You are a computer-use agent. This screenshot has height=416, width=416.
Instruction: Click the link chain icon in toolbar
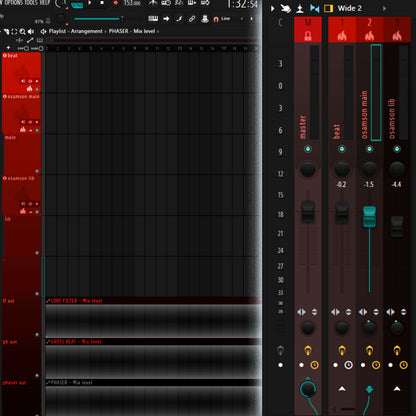pyautogui.click(x=192, y=19)
